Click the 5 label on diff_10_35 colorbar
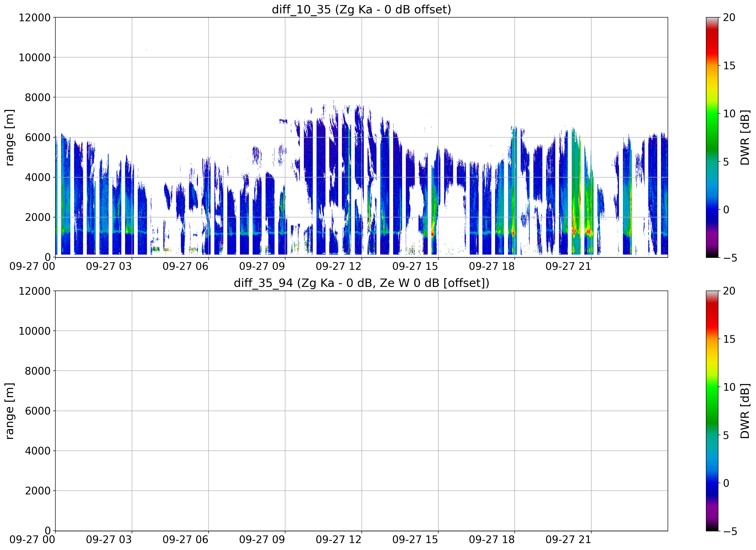 click(726, 162)
